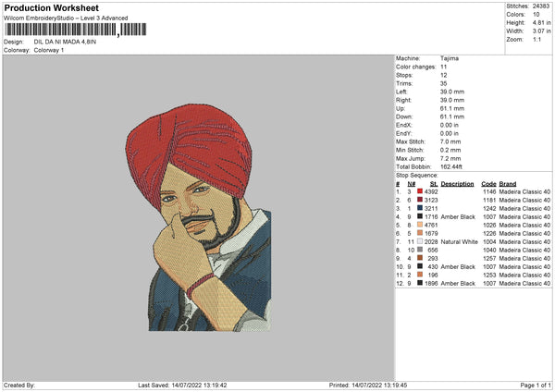
Task: Click 'Madeira Classic 40' in stop row 1
Action: tap(524, 191)
